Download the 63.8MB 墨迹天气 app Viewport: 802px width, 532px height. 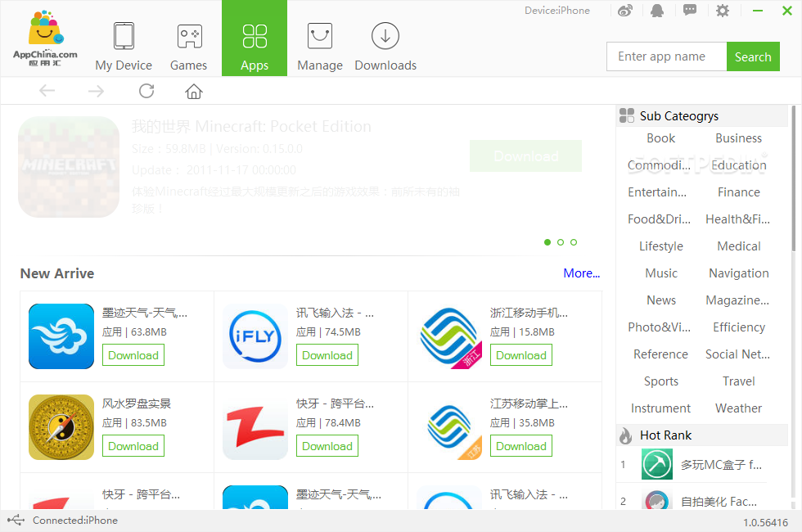click(133, 355)
